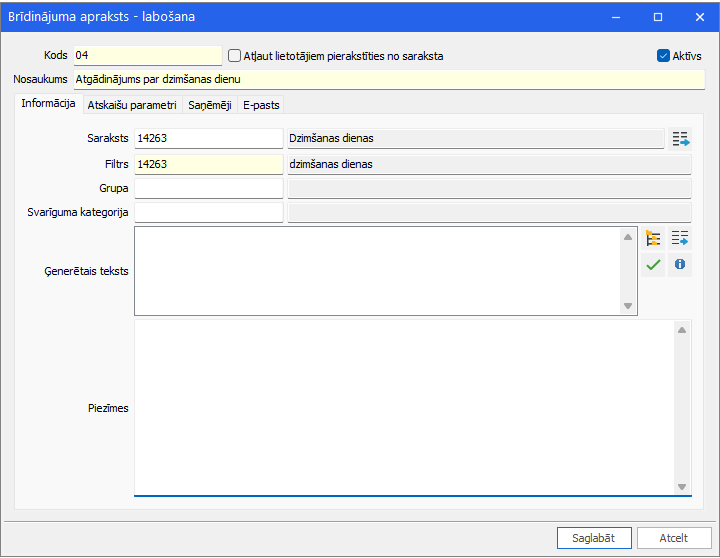Screen dimensions: 720x558
Task: Open Saņēmēji tab
Action: click(x=210, y=105)
